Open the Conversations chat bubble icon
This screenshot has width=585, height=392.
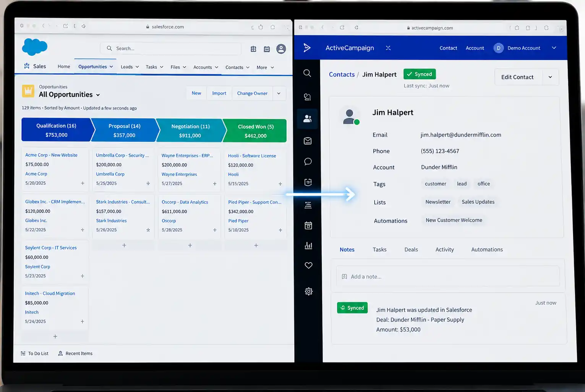tap(308, 161)
